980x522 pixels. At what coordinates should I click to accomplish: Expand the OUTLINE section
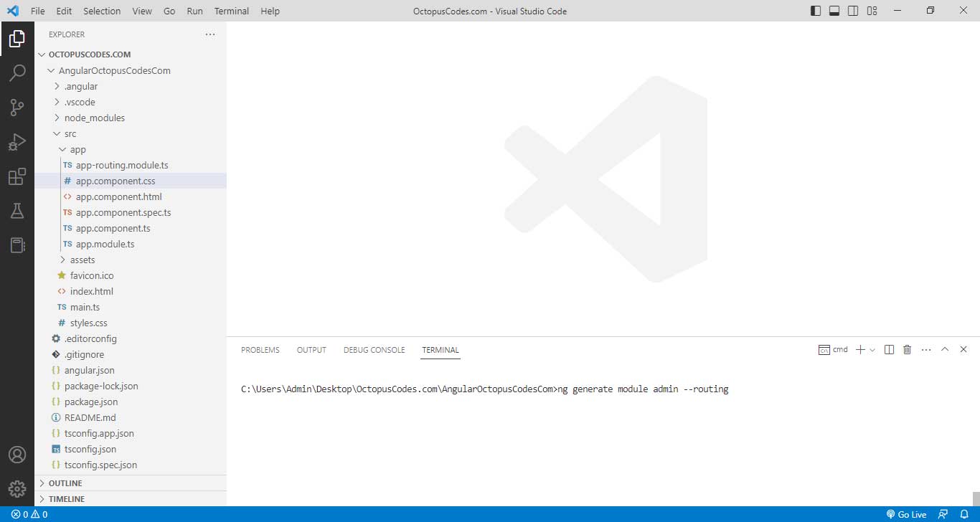click(65, 483)
